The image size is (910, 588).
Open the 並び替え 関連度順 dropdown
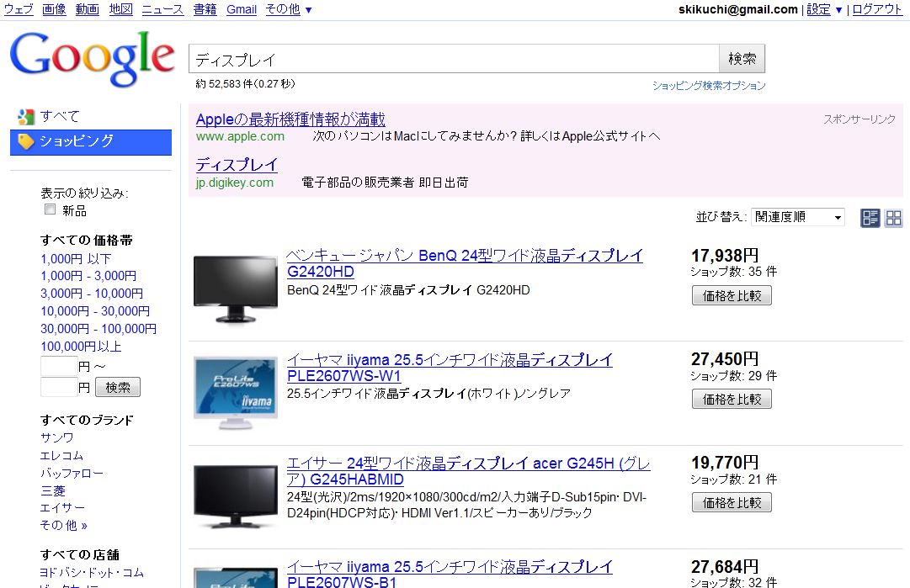click(797, 217)
